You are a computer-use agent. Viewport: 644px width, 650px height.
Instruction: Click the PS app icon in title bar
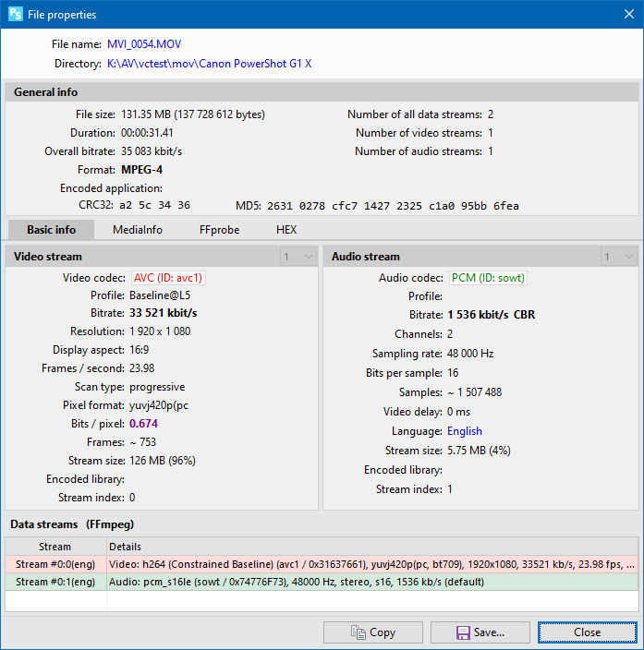pyautogui.click(x=16, y=14)
